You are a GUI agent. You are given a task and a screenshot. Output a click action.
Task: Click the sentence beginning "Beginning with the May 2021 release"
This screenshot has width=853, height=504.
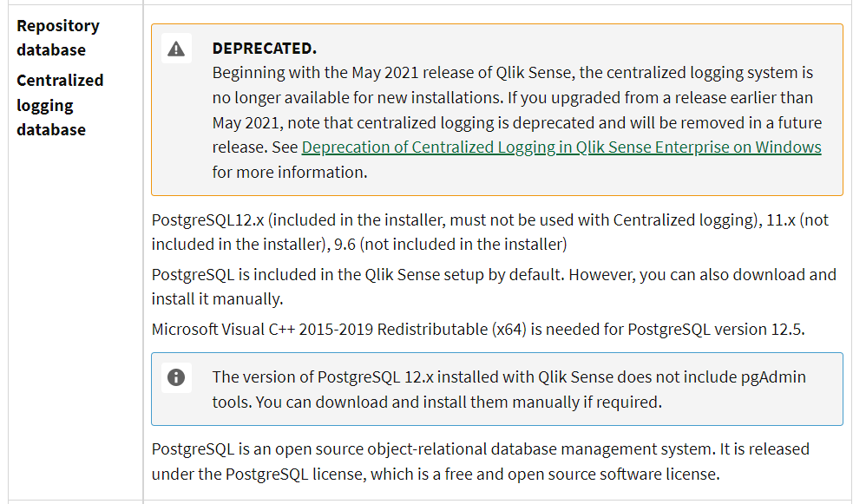(x=512, y=73)
